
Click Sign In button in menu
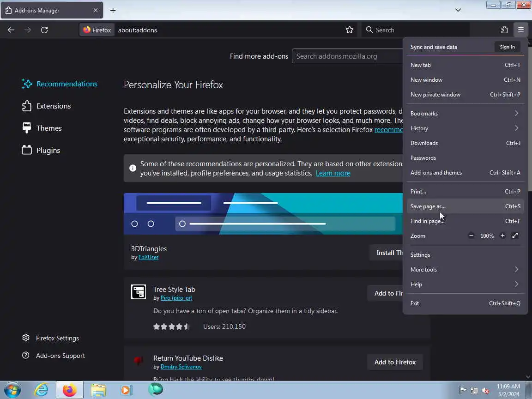pyautogui.click(x=507, y=47)
